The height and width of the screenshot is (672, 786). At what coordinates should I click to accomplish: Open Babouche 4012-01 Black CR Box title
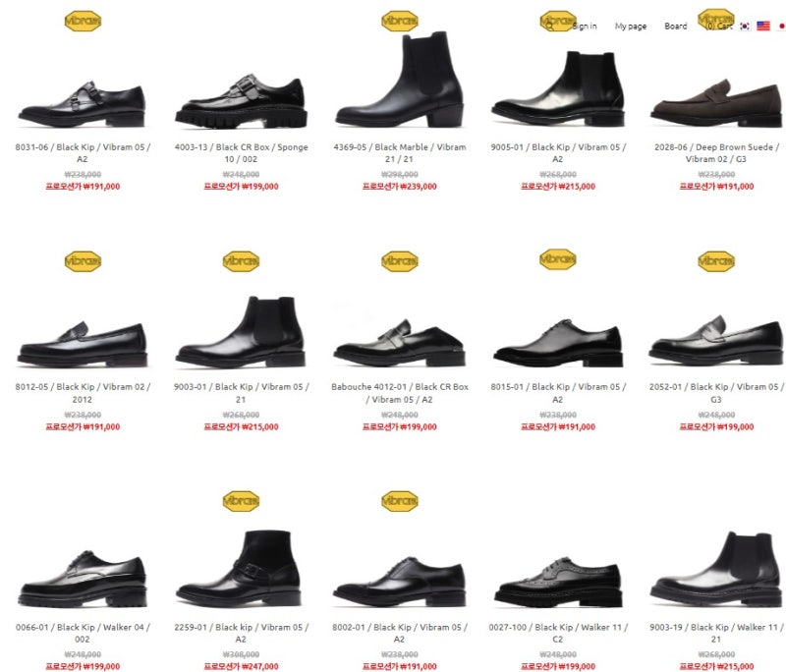400,393
